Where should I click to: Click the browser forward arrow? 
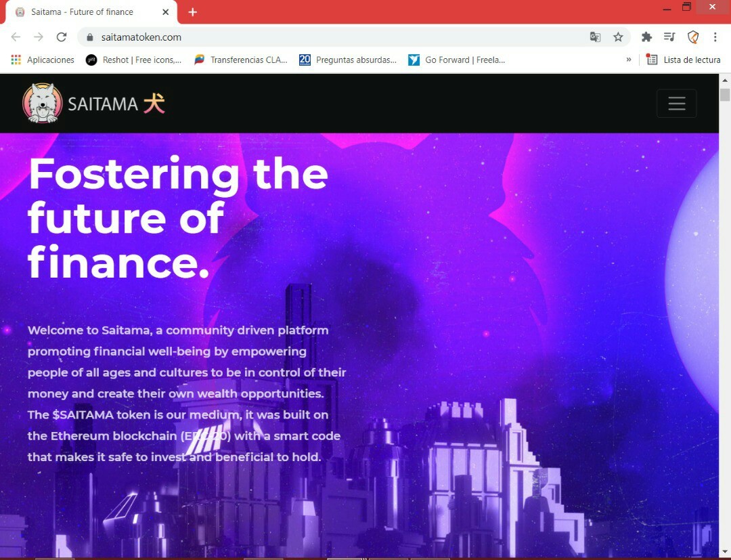pos(38,37)
